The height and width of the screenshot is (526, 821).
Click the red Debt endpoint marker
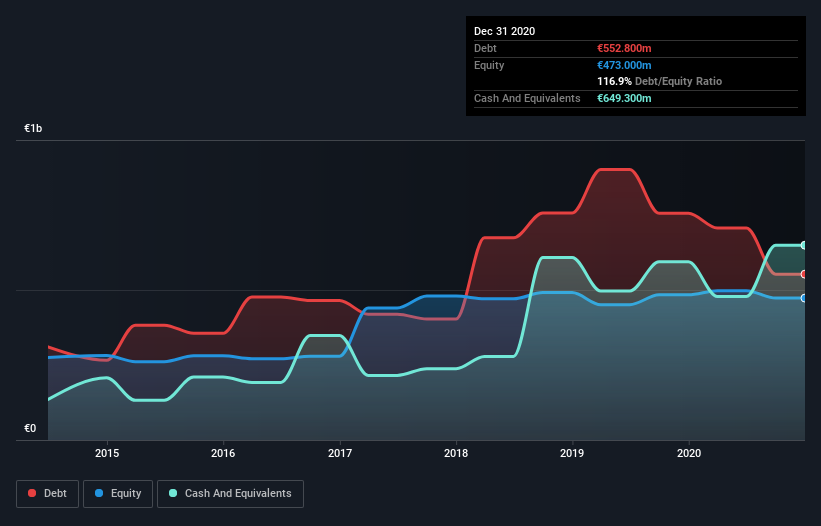[x=804, y=274]
